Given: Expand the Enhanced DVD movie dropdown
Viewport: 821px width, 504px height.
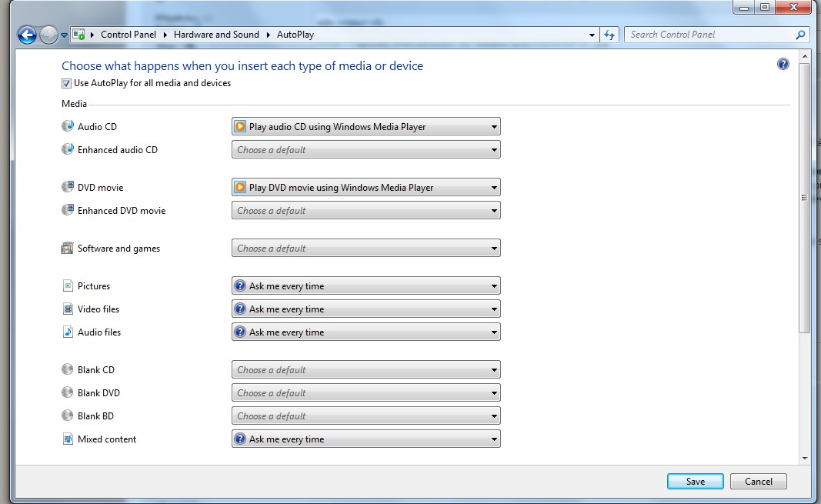Looking at the screenshot, I should click(x=366, y=211).
